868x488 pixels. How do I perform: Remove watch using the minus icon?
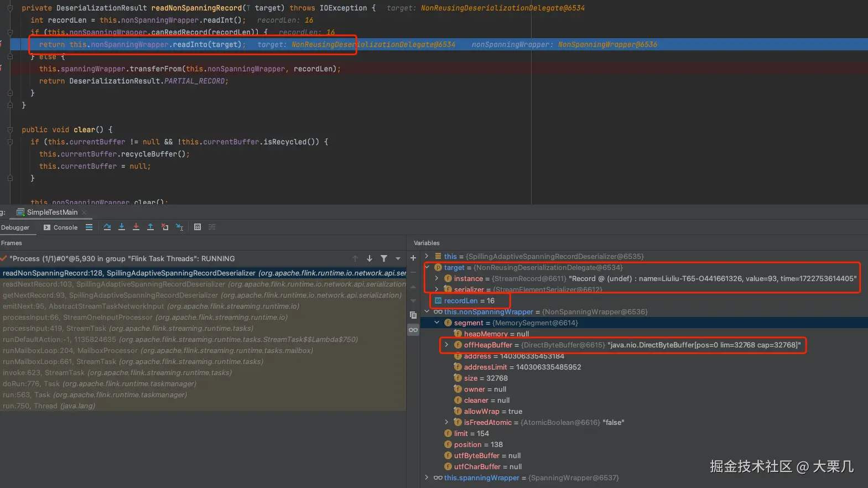pos(413,272)
